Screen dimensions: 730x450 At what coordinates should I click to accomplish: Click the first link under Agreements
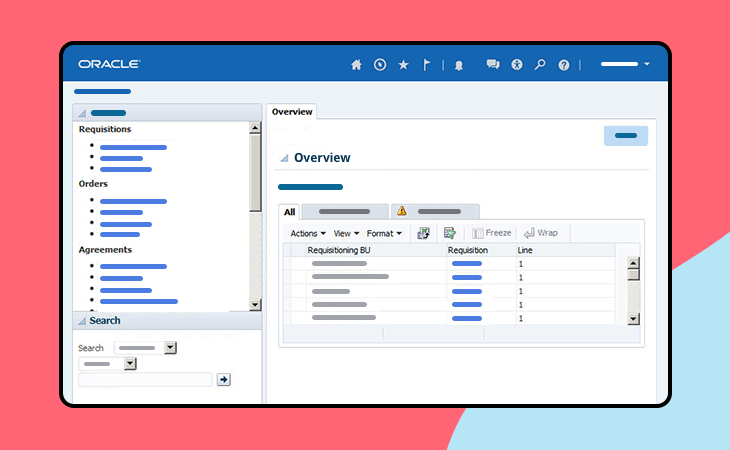tap(133, 267)
